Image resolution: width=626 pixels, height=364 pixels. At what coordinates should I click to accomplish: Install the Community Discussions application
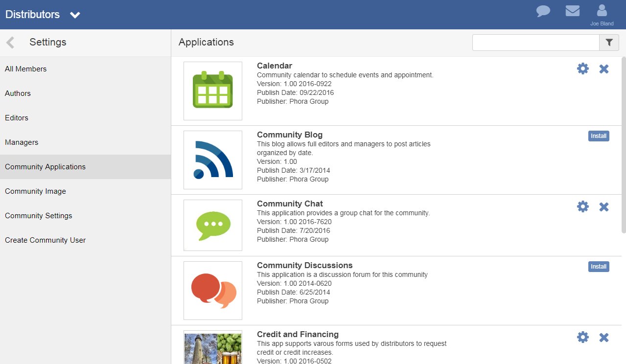(x=599, y=267)
